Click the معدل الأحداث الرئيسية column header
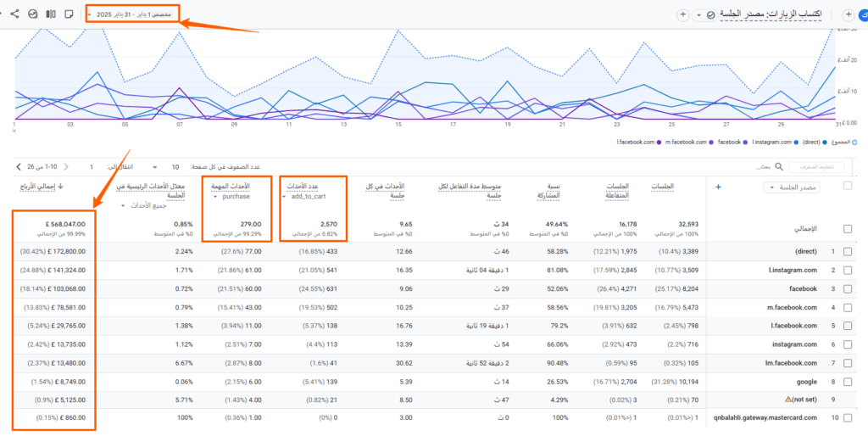The height and width of the screenshot is (436, 868). (149, 191)
